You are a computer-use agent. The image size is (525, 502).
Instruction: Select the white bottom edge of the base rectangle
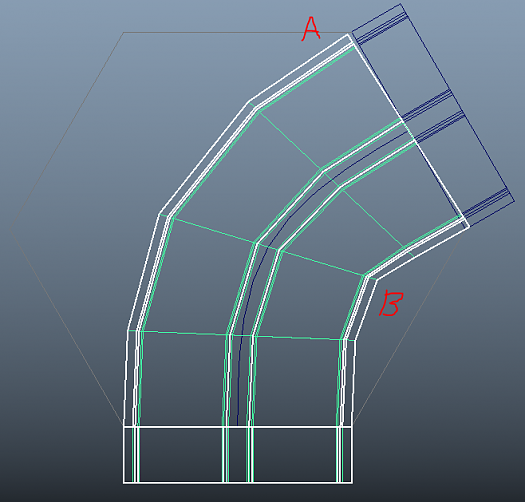(x=238, y=483)
